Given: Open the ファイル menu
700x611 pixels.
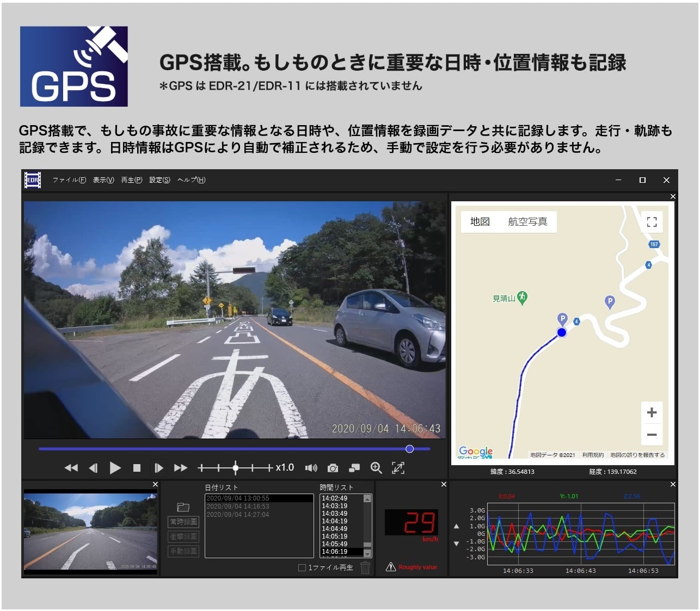Looking at the screenshot, I should coord(69,180).
